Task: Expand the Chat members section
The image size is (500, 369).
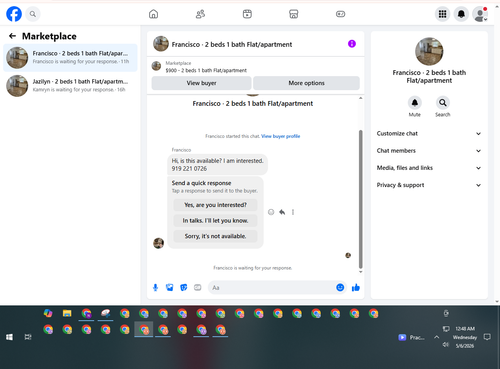Action: pos(429,151)
